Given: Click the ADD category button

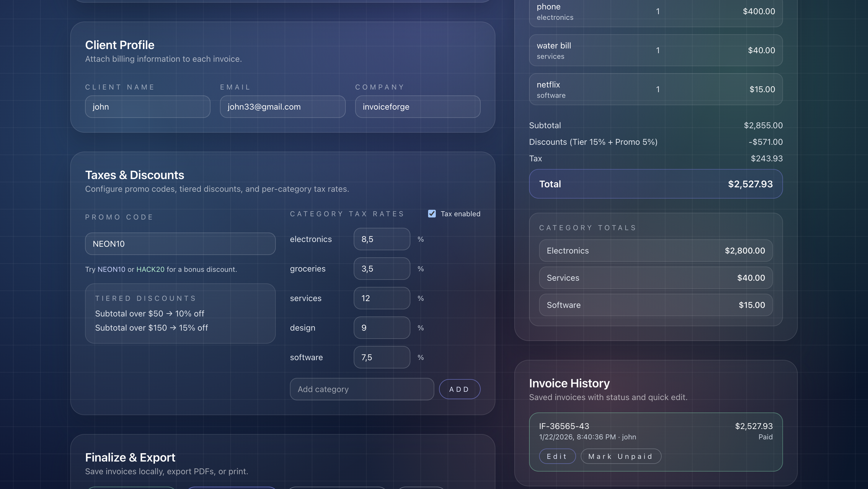Looking at the screenshot, I should click(x=459, y=389).
